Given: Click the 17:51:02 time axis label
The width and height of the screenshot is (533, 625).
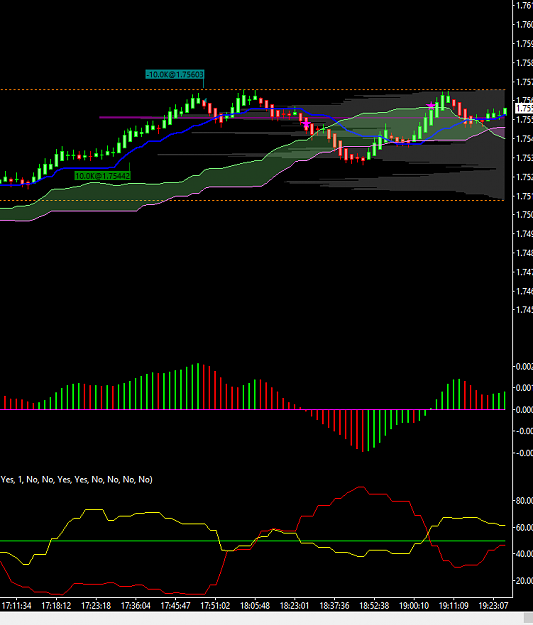Looking at the screenshot, I should click(x=215, y=606).
